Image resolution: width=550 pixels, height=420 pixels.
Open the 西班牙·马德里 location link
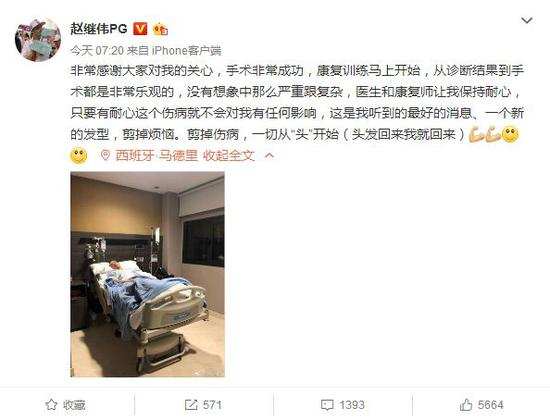(x=156, y=155)
